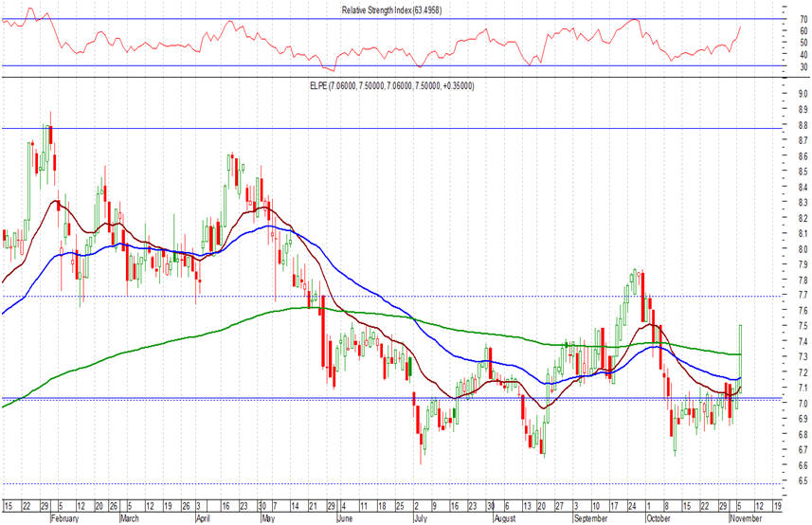This screenshot has height=525, width=812.
Task: Click the October label on the date axis
Action: pos(659,518)
